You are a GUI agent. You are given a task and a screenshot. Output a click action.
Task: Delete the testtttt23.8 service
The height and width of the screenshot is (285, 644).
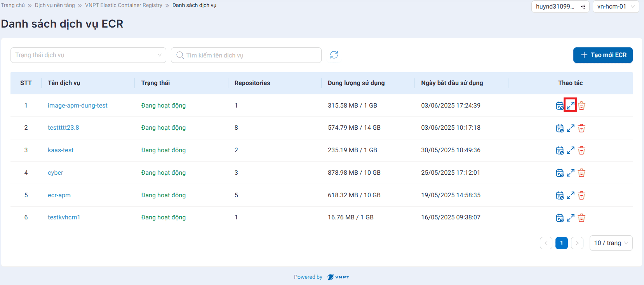click(581, 128)
